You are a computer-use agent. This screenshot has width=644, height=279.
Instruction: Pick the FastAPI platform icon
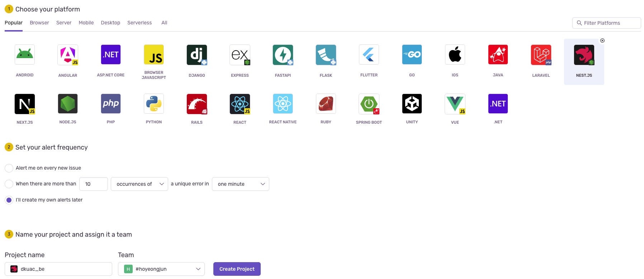(283, 55)
